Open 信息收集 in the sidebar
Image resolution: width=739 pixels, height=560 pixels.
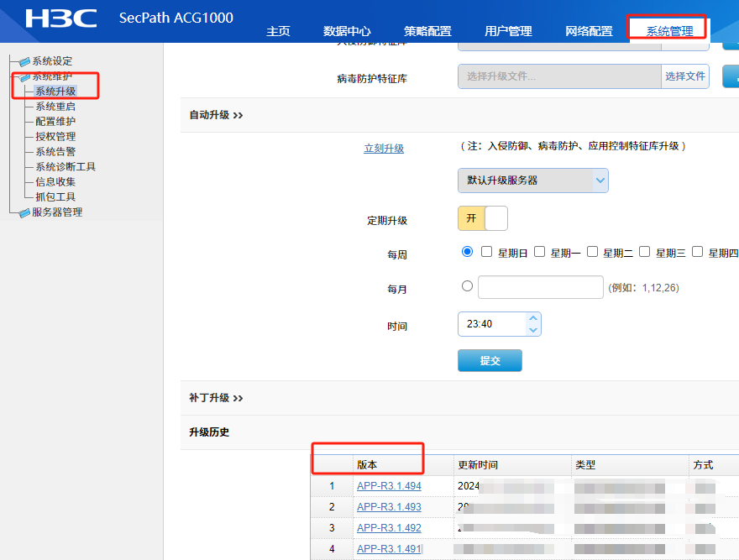tap(55, 182)
